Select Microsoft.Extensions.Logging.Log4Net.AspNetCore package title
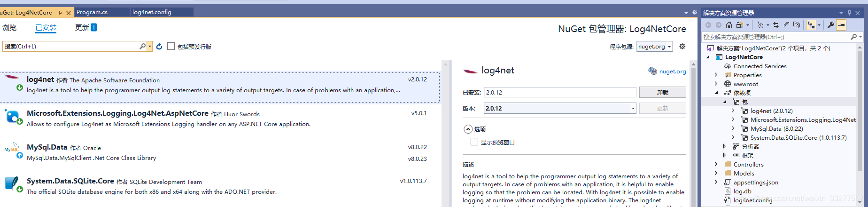The width and height of the screenshot is (868, 207). [x=117, y=113]
